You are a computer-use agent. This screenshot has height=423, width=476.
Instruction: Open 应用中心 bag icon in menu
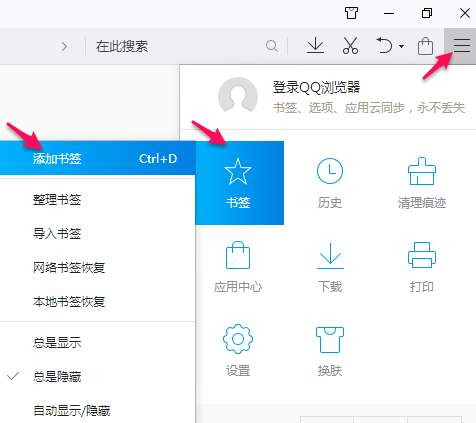point(238,267)
